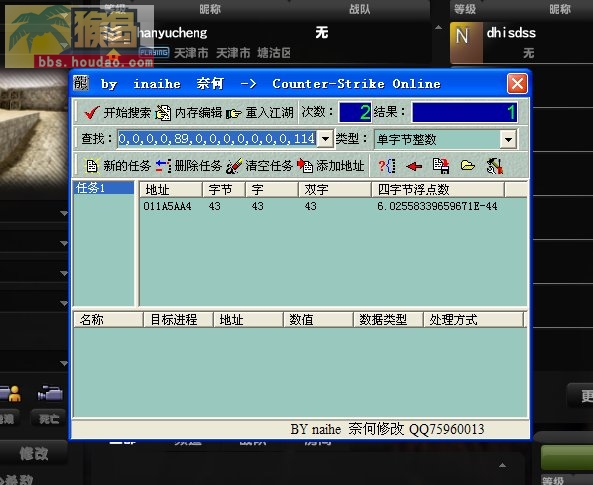This screenshot has width=593, height=485.
Task: Click the save document icon in toolbar
Action: coord(441,166)
